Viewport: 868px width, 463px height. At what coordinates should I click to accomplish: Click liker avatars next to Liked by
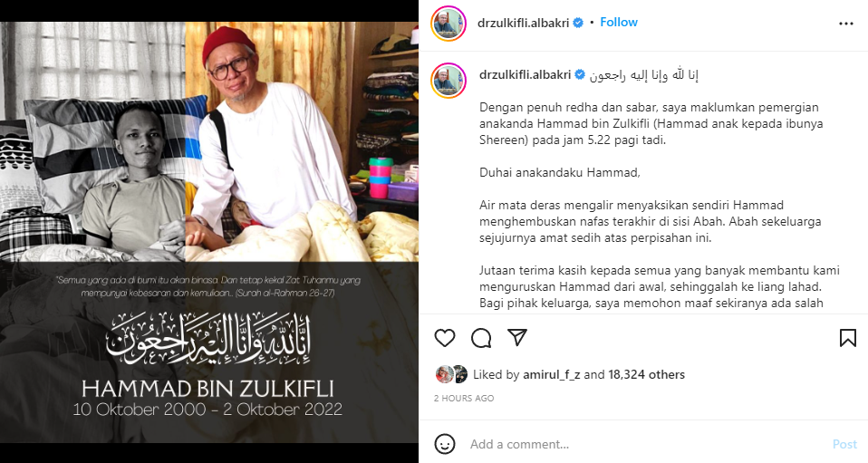click(452, 375)
